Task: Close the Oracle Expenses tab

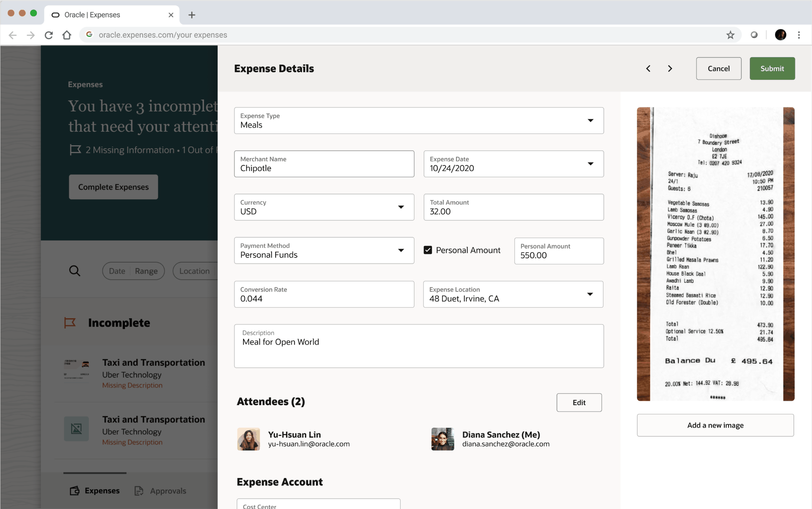Action: [x=171, y=15]
